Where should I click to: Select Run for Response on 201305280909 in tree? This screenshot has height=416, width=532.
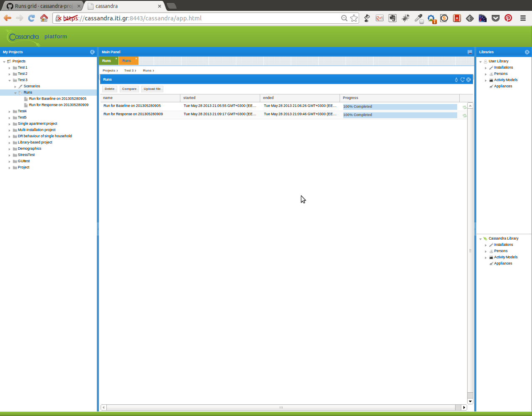pyautogui.click(x=59, y=105)
